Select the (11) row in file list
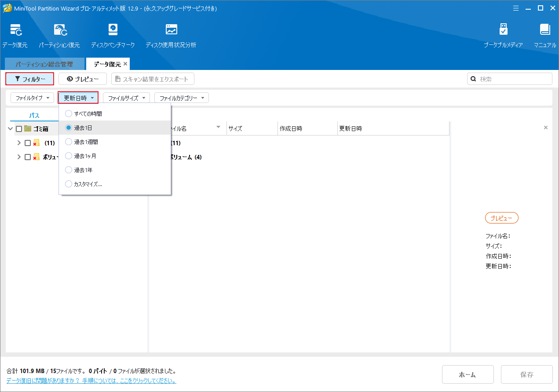This screenshot has height=392, width=559. pyautogui.click(x=299, y=143)
